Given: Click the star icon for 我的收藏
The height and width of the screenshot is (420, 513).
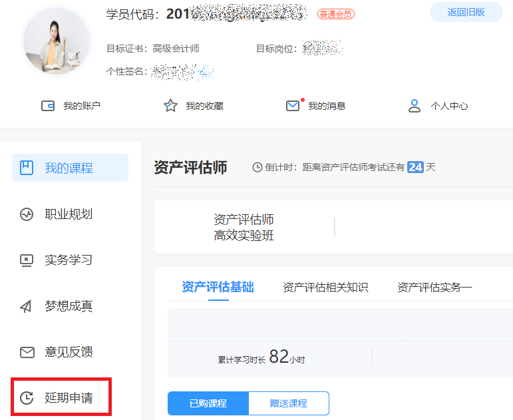Looking at the screenshot, I should (x=170, y=106).
